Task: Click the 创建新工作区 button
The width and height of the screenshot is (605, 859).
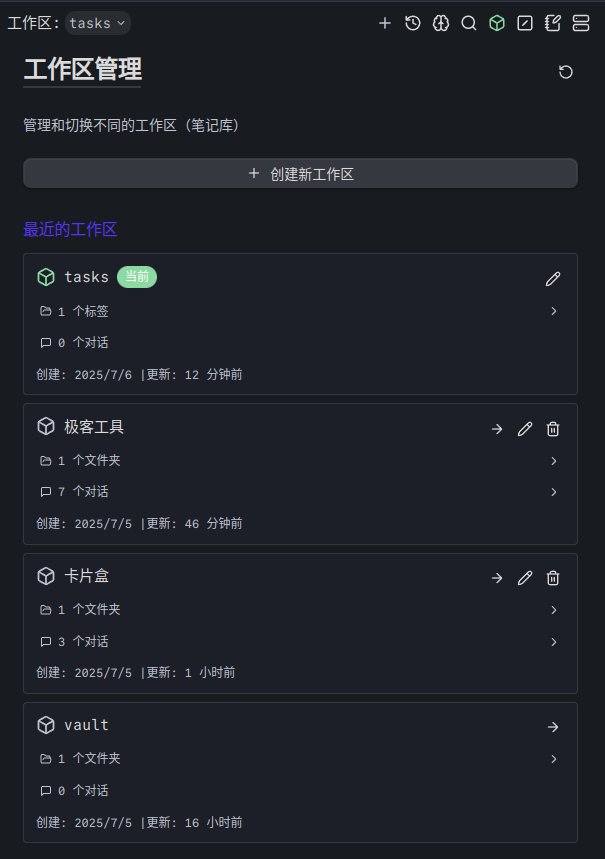Action: click(x=300, y=174)
